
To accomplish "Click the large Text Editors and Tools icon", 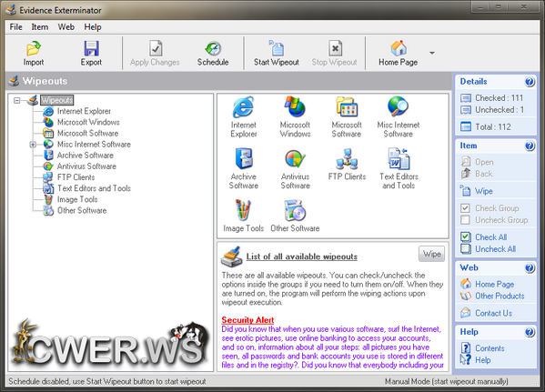I will click(x=399, y=159).
